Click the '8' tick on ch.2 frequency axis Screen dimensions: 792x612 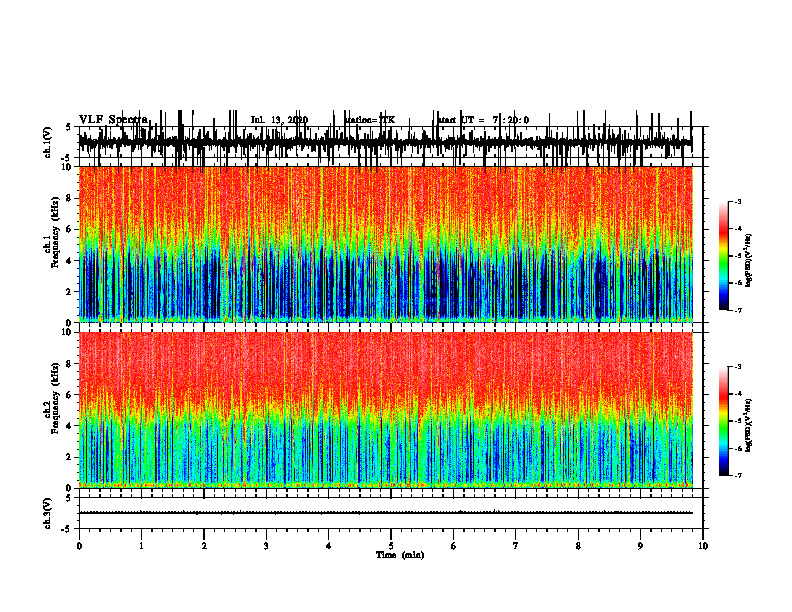point(69,364)
